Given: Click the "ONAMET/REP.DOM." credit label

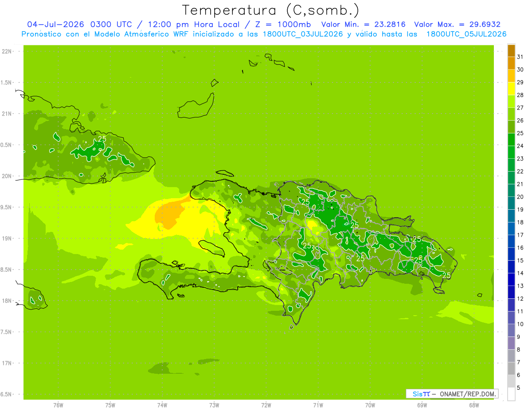Looking at the screenshot, I should tap(468, 394).
